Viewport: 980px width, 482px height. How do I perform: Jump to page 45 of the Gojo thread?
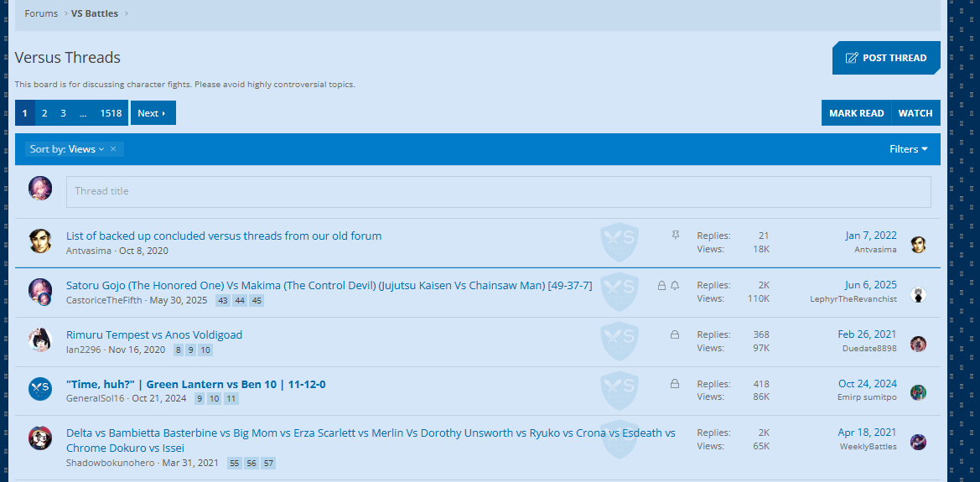click(257, 301)
